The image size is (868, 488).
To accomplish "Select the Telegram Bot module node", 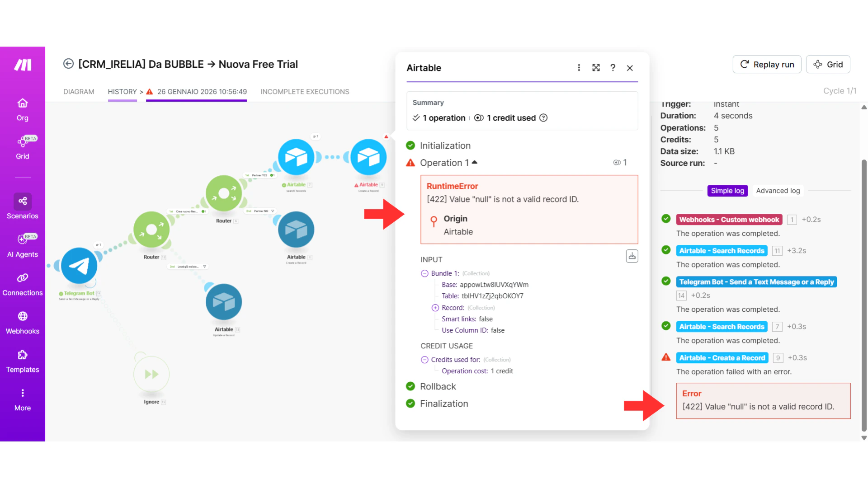I will (80, 266).
